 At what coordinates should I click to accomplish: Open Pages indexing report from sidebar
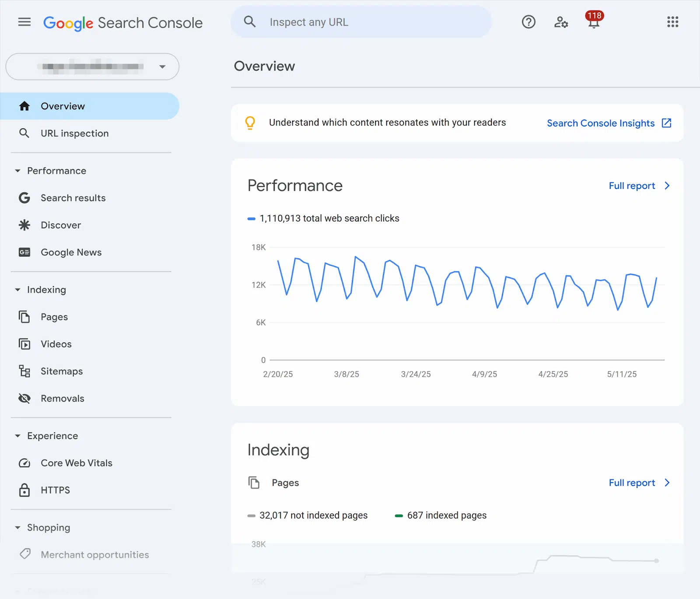[x=90, y=317]
